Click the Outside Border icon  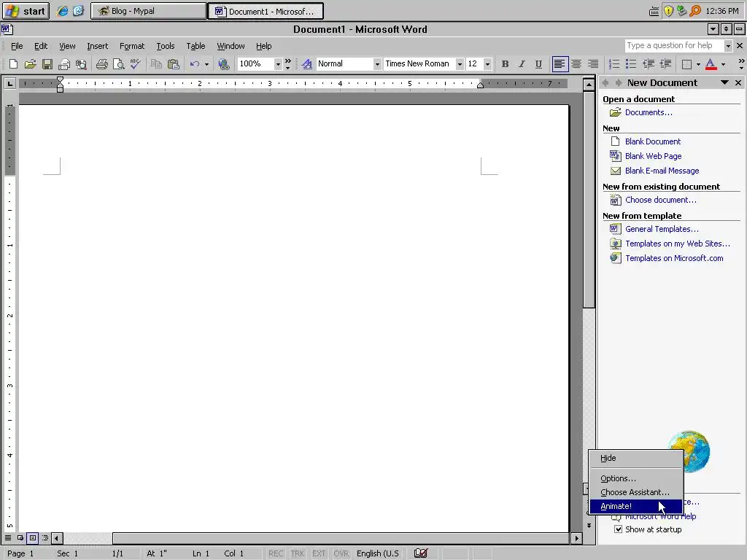pyautogui.click(x=686, y=64)
